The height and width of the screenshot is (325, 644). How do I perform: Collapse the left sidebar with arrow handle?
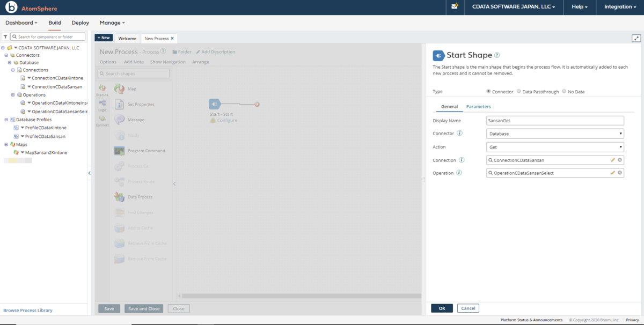pyautogui.click(x=89, y=173)
